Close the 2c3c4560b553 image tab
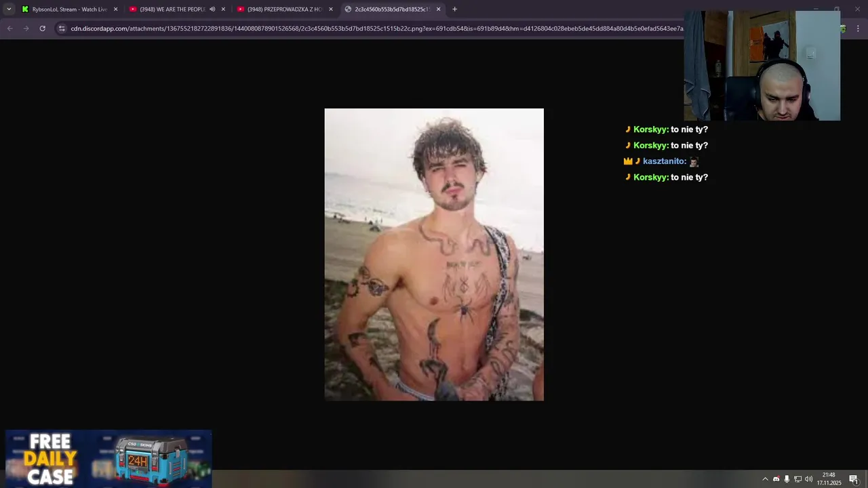This screenshot has height=488, width=868. [438, 9]
